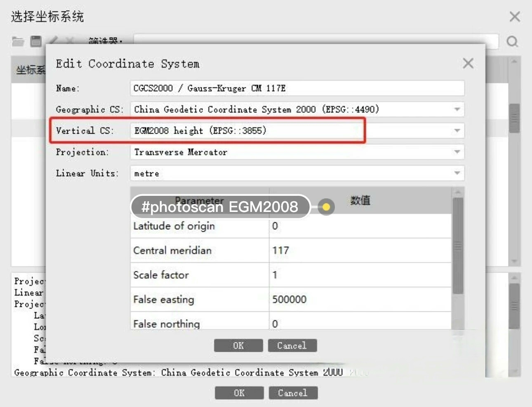Viewport: 532px width, 407px height.
Task: Click OK in the 选择坐标系统 window
Action: tap(239, 393)
